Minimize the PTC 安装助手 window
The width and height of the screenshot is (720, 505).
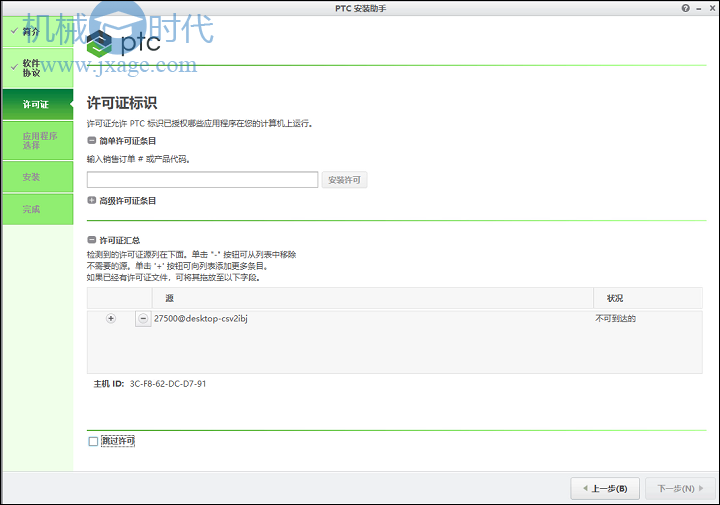click(x=699, y=8)
